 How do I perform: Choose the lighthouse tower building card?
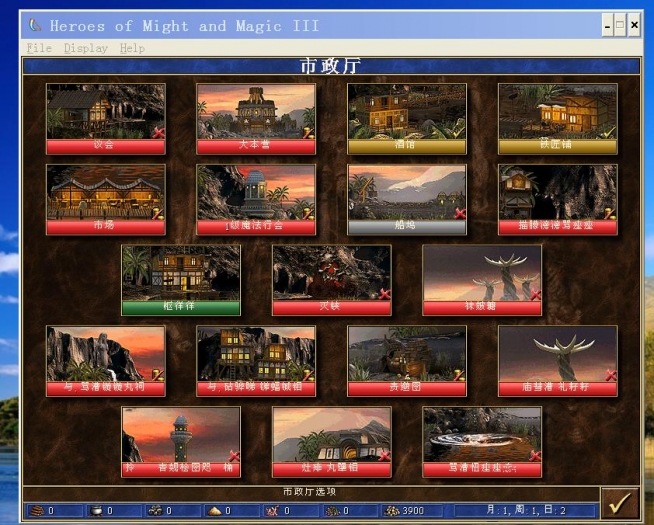click(181, 442)
